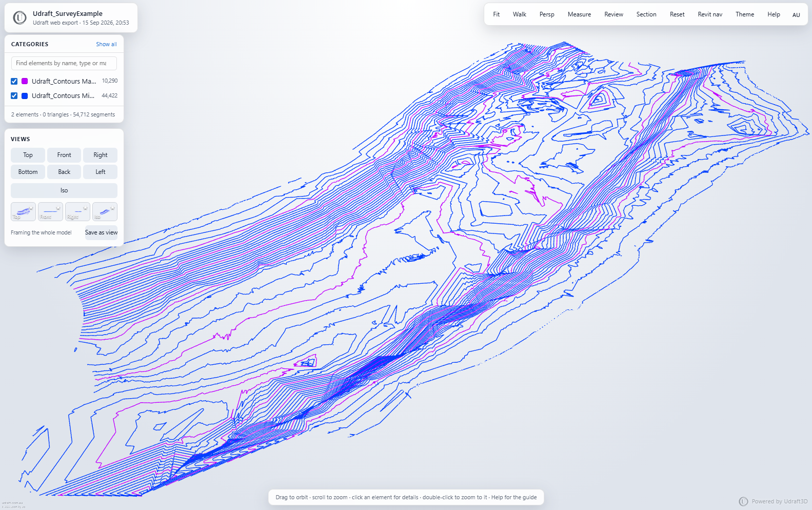Open the saved Front view thumbnail
Image resolution: width=812 pixels, height=510 pixels.
pos(50,212)
